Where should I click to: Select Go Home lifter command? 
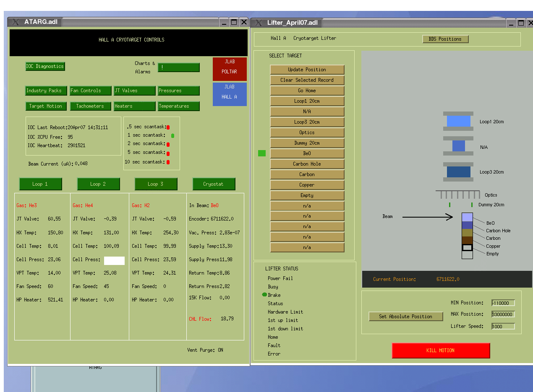pos(307,91)
